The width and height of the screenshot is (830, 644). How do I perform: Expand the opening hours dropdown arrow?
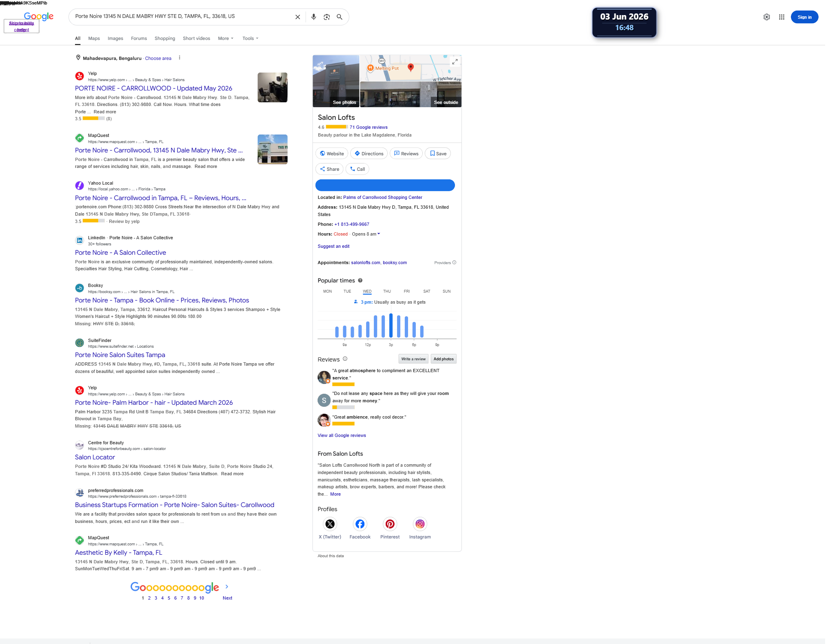pyautogui.click(x=379, y=234)
